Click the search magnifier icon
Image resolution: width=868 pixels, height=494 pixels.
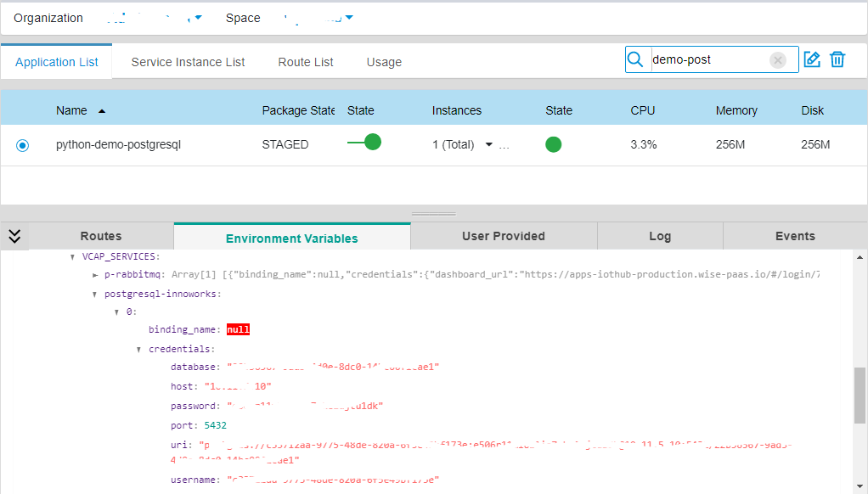tap(635, 59)
